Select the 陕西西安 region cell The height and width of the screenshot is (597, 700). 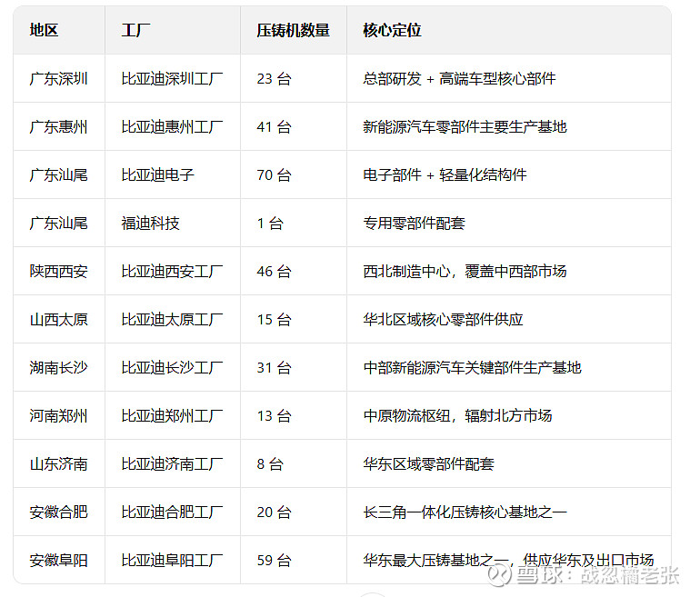point(58,272)
